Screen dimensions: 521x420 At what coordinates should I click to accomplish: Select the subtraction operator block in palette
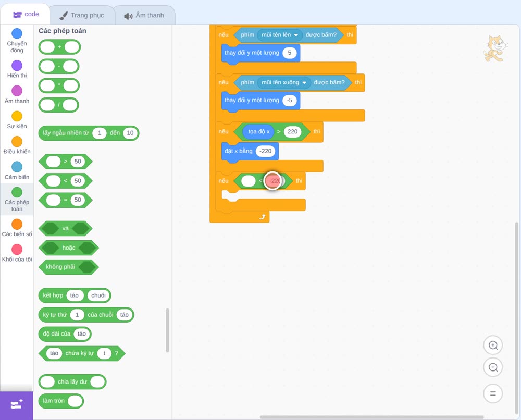pos(59,67)
